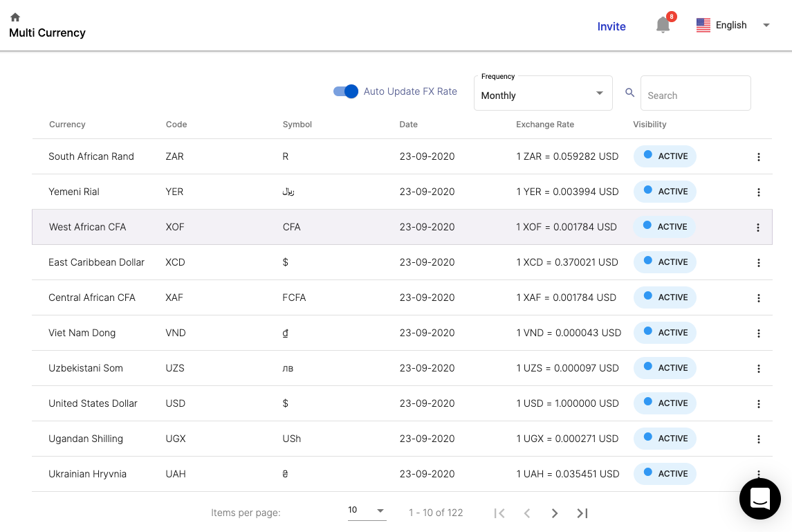Click the 1 - 10 of 122 label
The height and width of the screenshot is (532, 792).
coord(436,513)
